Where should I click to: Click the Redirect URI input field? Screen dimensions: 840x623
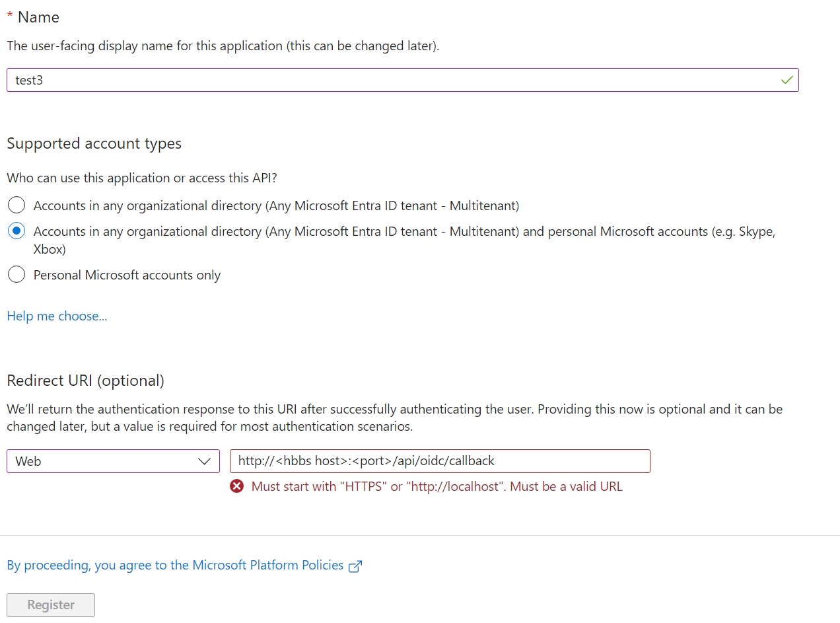coord(440,461)
